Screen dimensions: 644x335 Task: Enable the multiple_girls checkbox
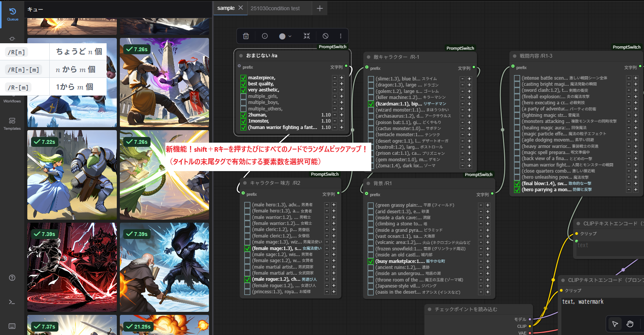(x=243, y=96)
